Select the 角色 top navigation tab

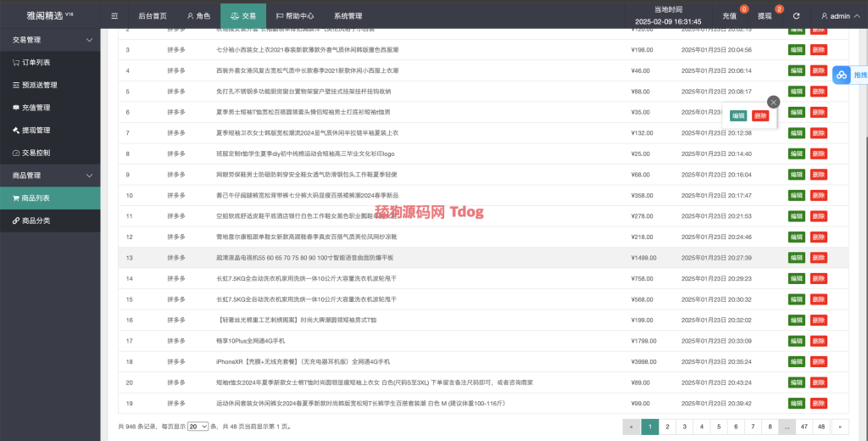click(198, 16)
